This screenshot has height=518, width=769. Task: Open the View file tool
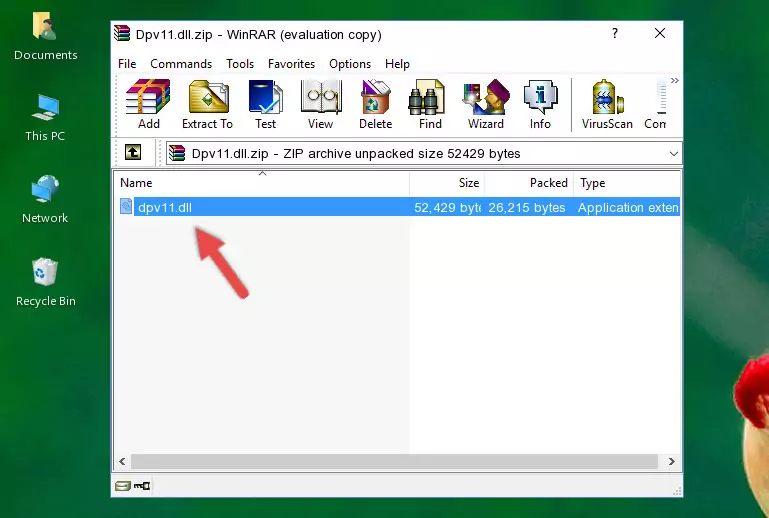321,104
